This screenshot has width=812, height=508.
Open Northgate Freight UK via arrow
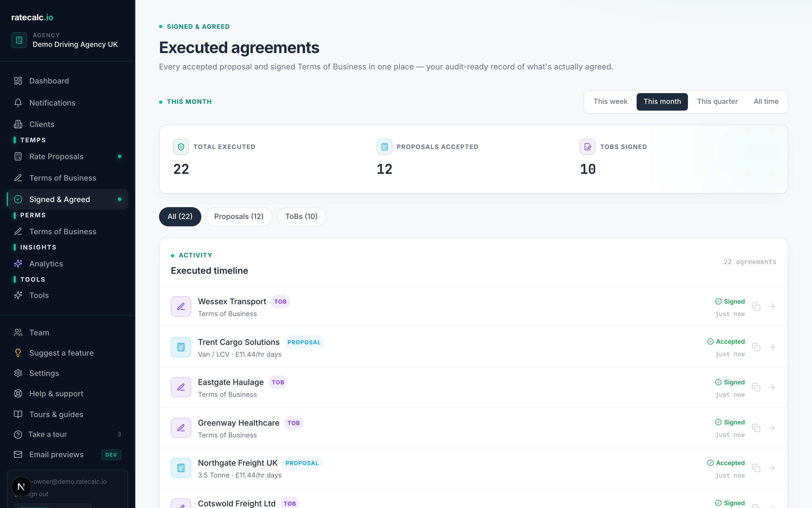tap(772, 468)
